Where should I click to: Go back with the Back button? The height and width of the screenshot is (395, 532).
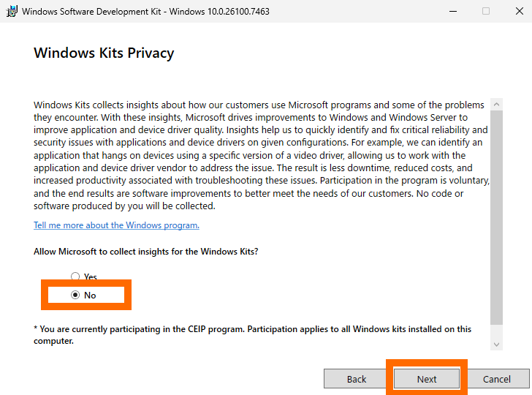tap(357, 379)
